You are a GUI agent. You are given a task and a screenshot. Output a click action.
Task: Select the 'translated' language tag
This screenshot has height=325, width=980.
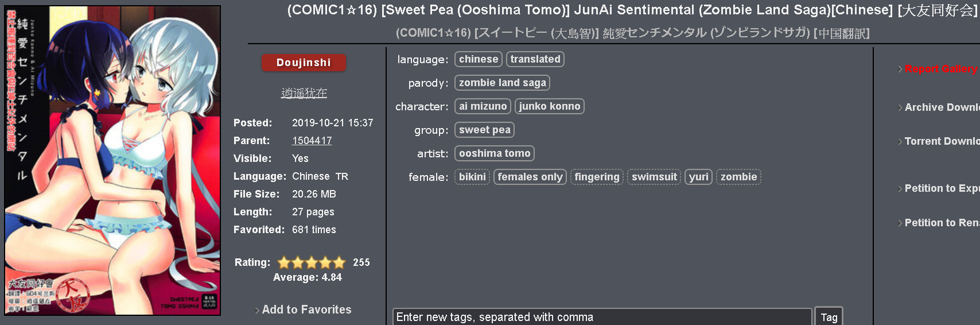tap(535, 59)
